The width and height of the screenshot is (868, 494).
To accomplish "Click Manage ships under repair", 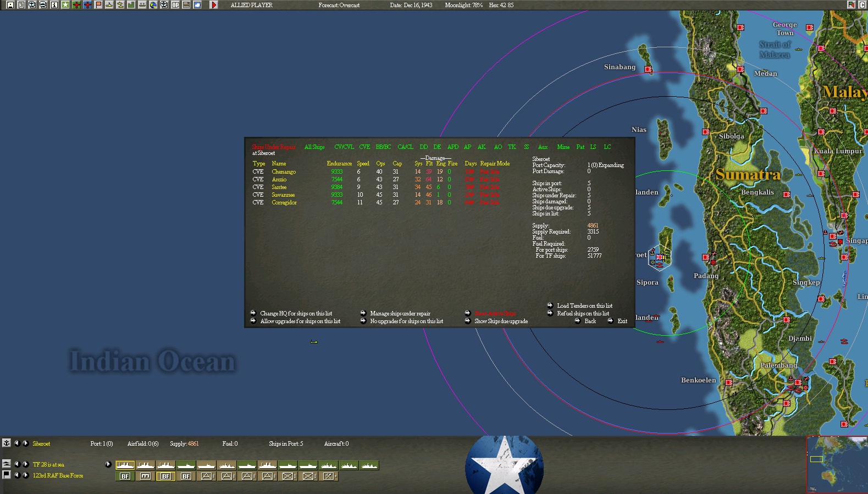I will (400, 313).
